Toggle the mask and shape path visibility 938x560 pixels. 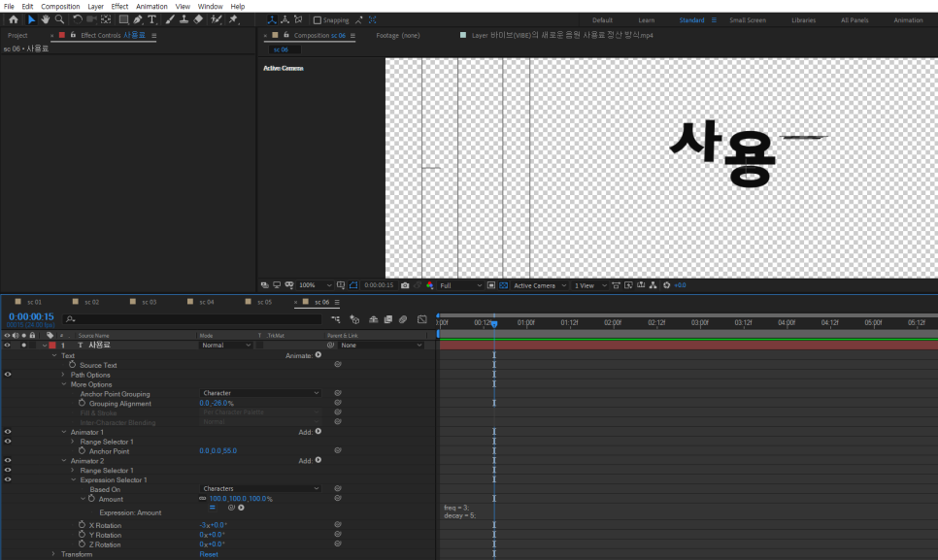click(x=353, y=285)
